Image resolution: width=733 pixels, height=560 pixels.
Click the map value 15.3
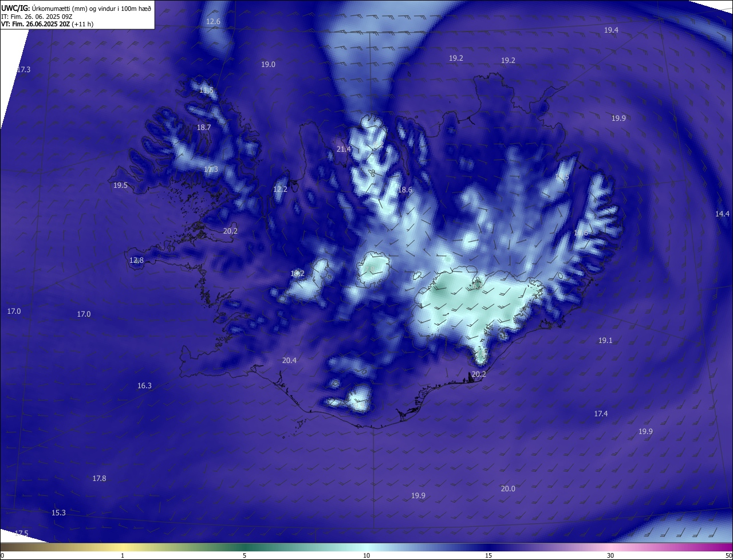tap(58, 512)
